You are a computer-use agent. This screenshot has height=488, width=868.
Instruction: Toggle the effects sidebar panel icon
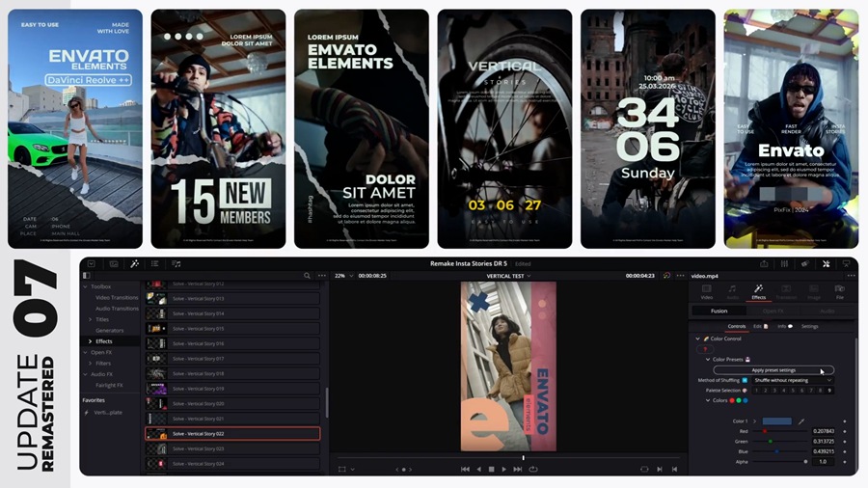coord(88,276)
